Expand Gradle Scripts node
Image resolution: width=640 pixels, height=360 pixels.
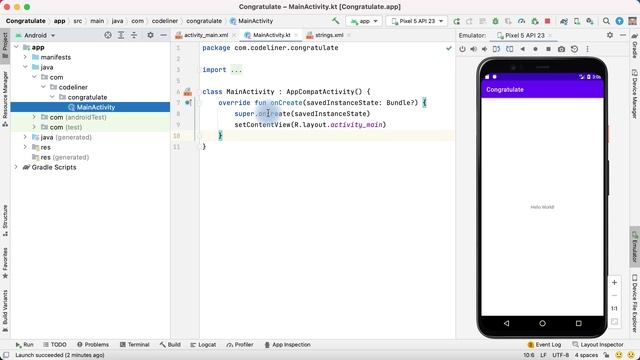point(16,167)
